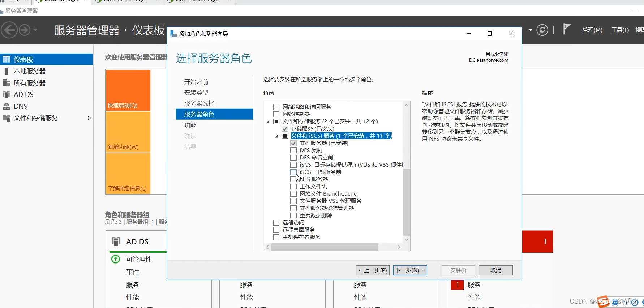Open 可管理性 in the AD DS tile
The width and height of the screenshot is (644, 308).
pyautogui.click(x=139, y=259)
